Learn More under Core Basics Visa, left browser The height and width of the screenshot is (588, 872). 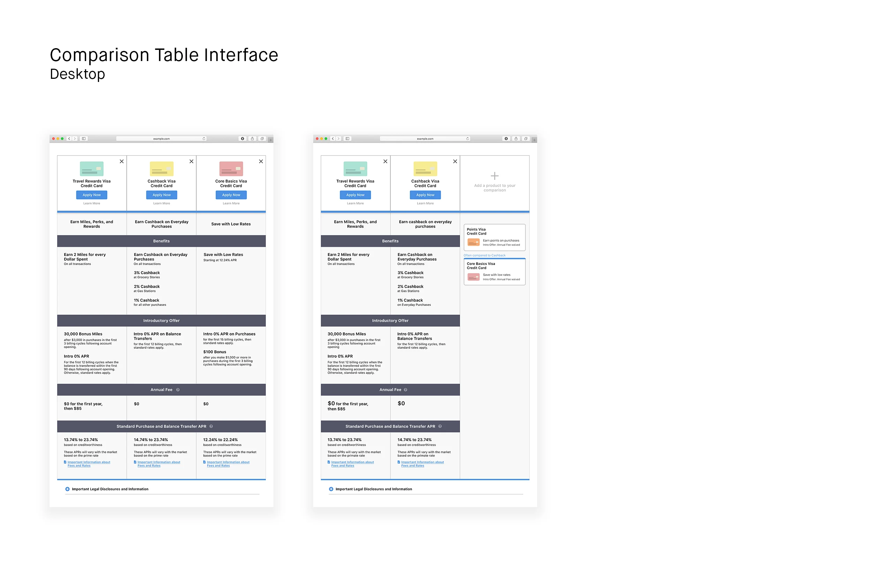[x=231, y=204]
